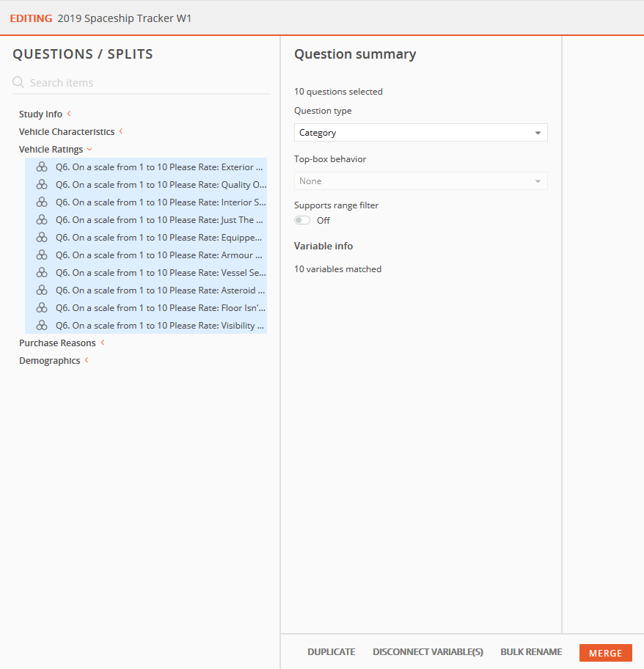Image resolution: width=644 pixels, height=669 pixels.
Task: Click Disconnect Variable(s)
Action: (428, 652)
